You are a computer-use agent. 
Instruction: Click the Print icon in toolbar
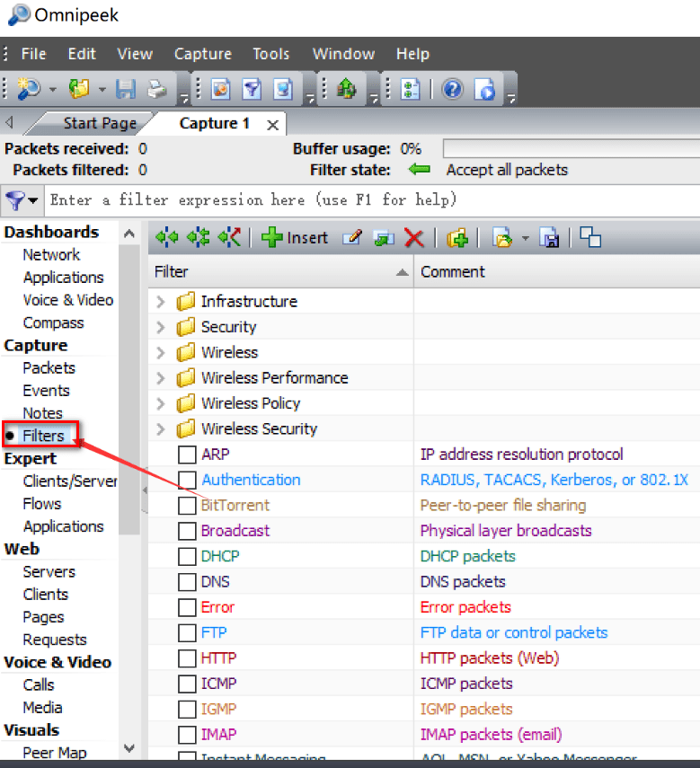click(157, 89)
